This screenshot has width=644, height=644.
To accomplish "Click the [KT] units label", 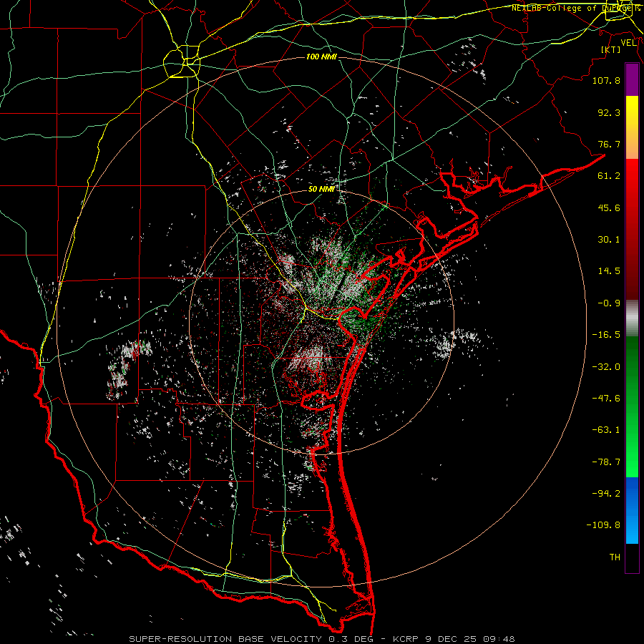I will 611,49.
